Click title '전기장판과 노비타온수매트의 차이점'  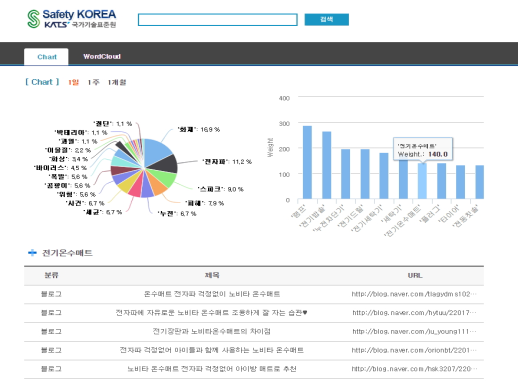211,331
